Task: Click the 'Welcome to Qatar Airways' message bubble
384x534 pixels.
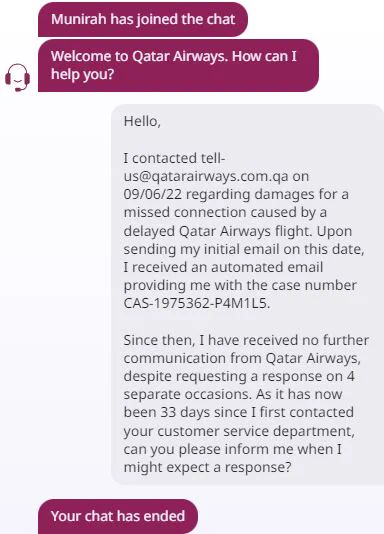Action: [x=178, y=65]
